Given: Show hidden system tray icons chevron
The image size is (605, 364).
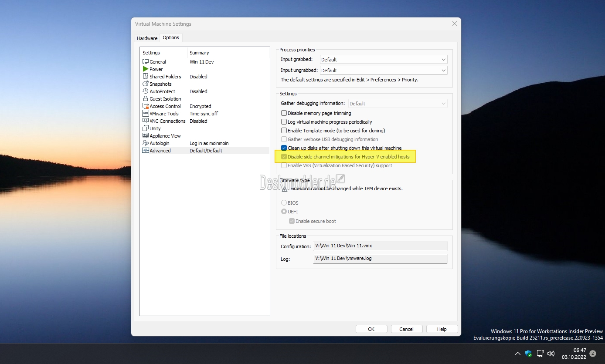Looking at the screenshot, I should click(x=517, y=354).
